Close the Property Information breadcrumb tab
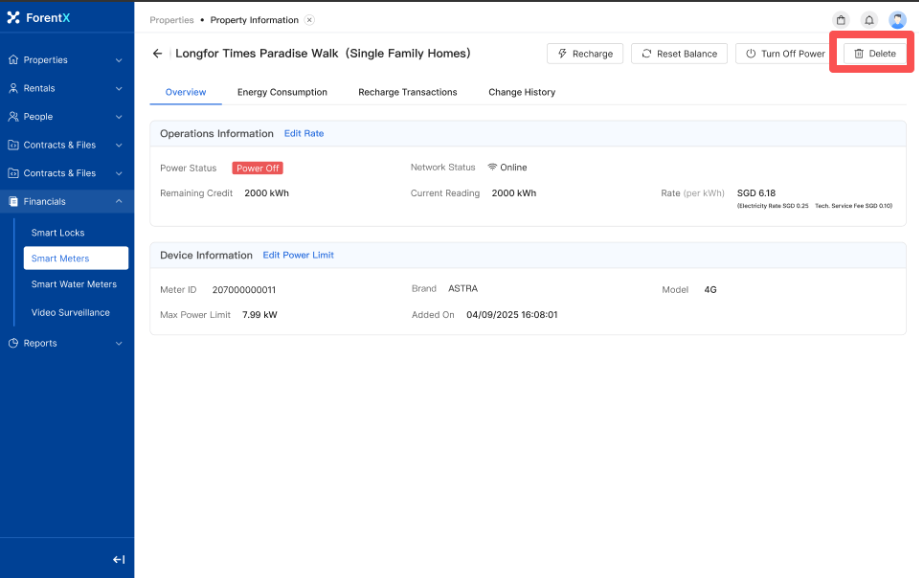This screenshot has width=919, height=578. pyautogui.click(x=309, y=20)
